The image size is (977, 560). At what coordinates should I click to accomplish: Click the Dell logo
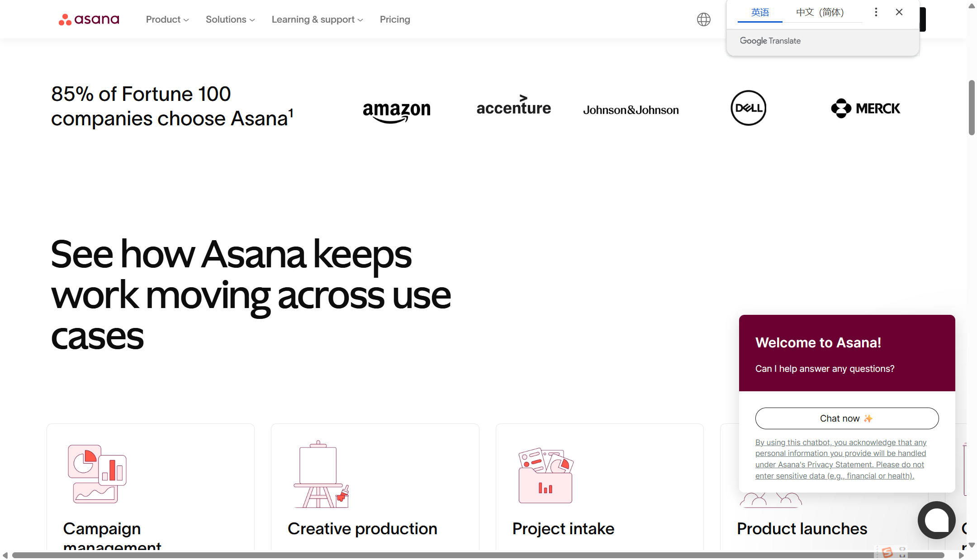click(x=748, y=108)
